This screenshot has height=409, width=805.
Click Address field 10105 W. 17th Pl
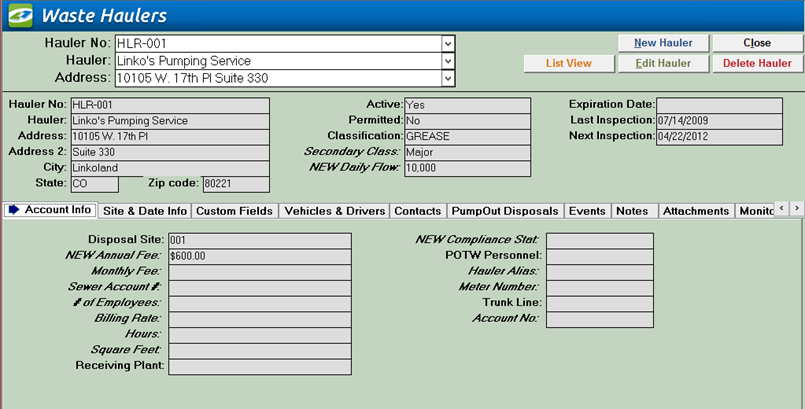coord(170,137)
